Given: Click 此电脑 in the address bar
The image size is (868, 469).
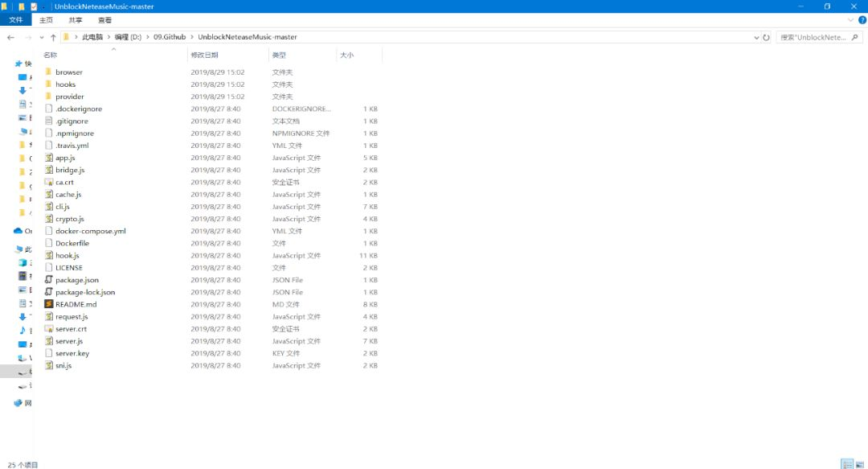Looking at the screenshot, I should (x=92, y=37).
